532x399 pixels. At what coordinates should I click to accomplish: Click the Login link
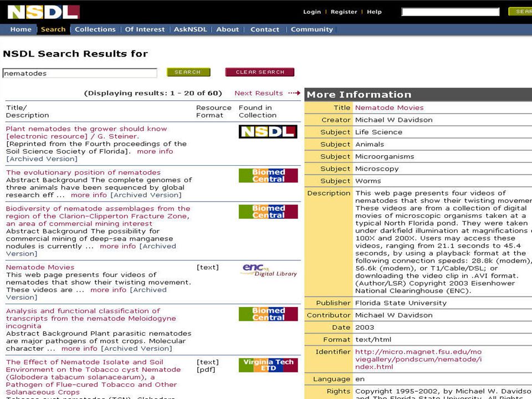312,12
